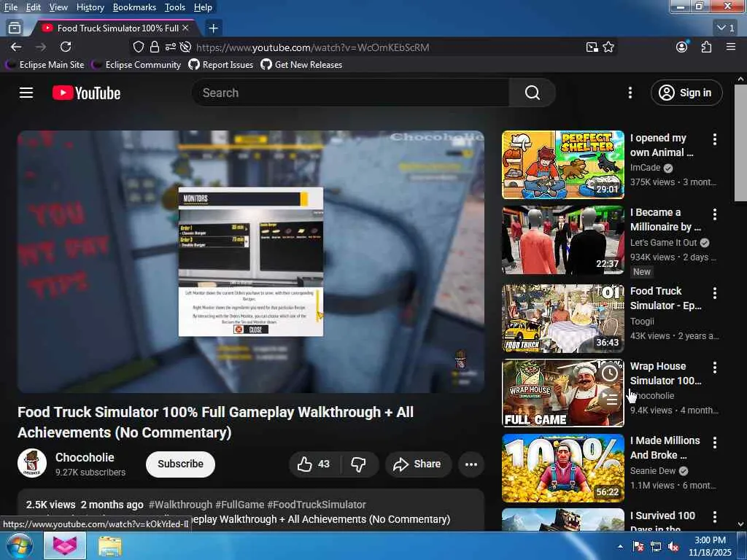Open the Windows Start button

tap(19, 545)
